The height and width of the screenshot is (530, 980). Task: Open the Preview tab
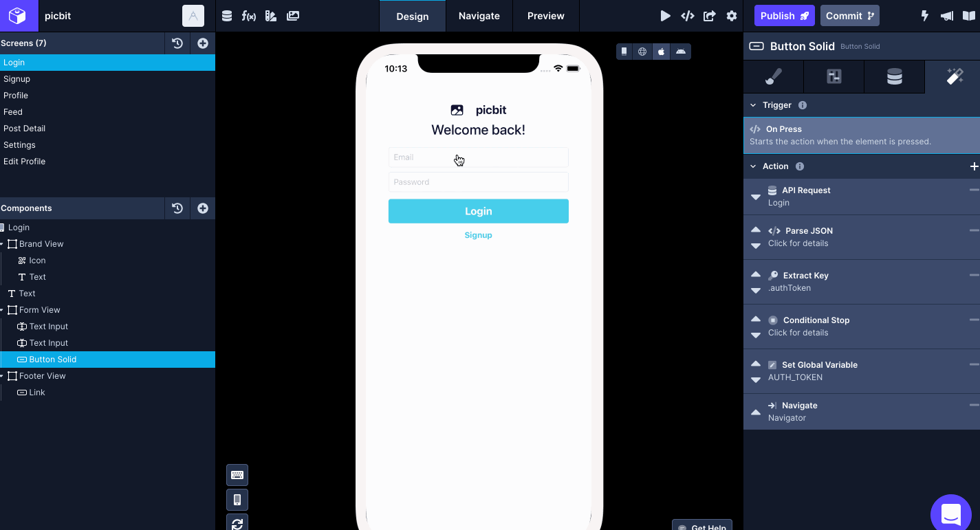(x=545, y=15)
